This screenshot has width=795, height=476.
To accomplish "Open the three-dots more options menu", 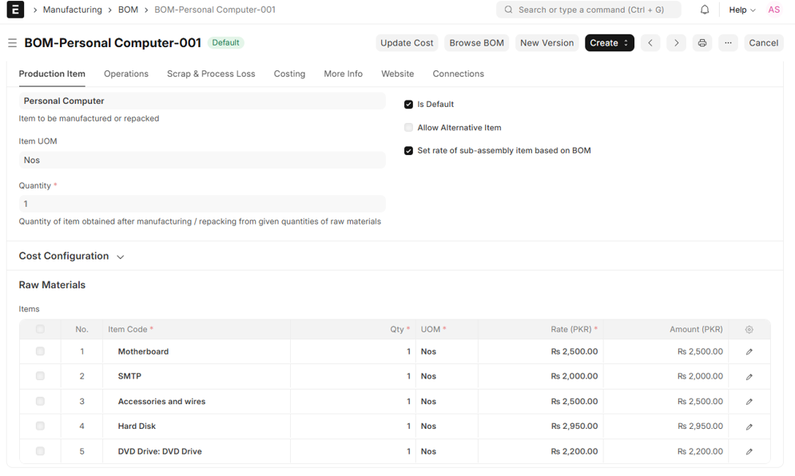I will point(727,43).
